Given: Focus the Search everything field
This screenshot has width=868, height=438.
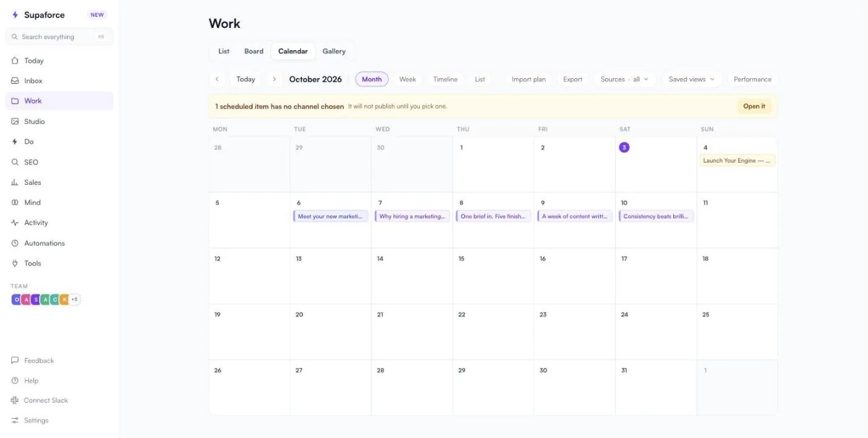Looking at the screenshot, I should click(60, 37).
